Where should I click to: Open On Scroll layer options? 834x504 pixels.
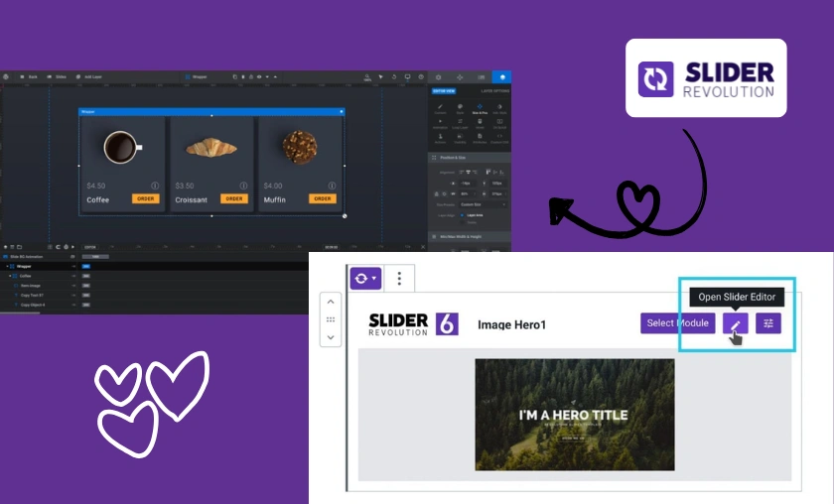point(499,124)
